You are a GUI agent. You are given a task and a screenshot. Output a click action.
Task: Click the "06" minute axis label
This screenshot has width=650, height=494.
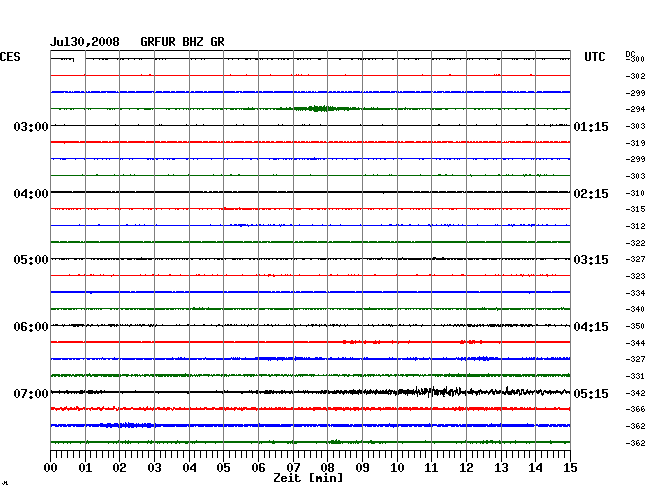coord(258,468)
